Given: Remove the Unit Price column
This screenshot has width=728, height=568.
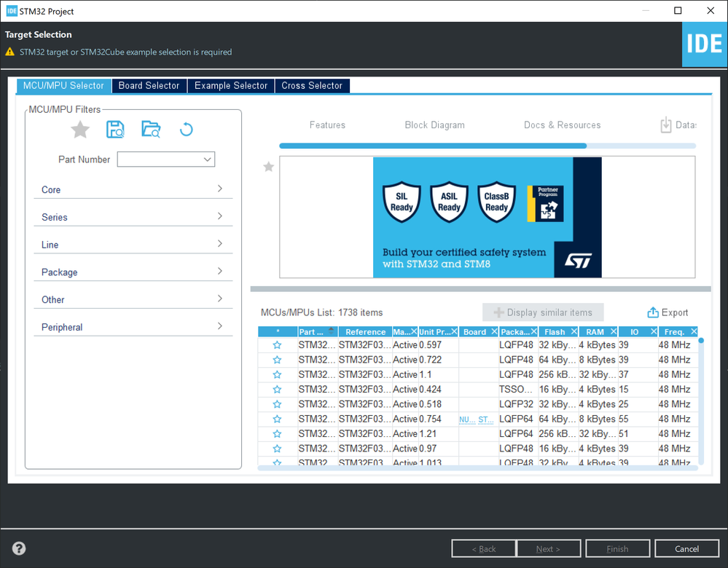Looking at the screenshot, I should [454, 331].
